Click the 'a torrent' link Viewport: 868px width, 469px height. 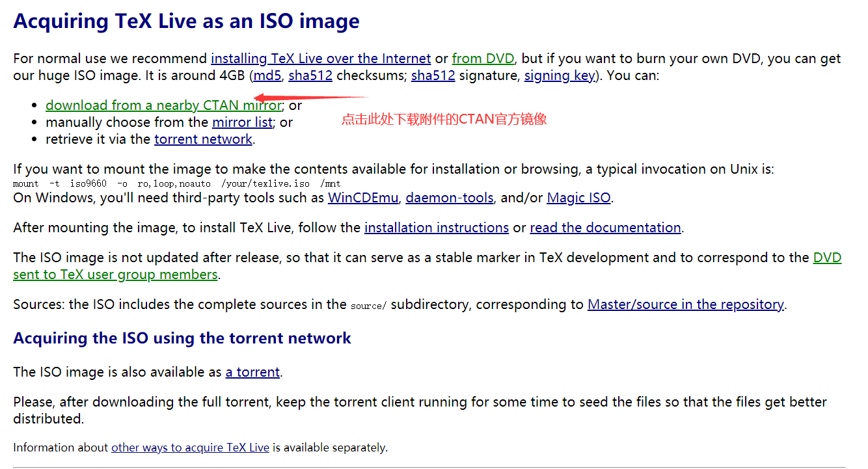(252, 372)
